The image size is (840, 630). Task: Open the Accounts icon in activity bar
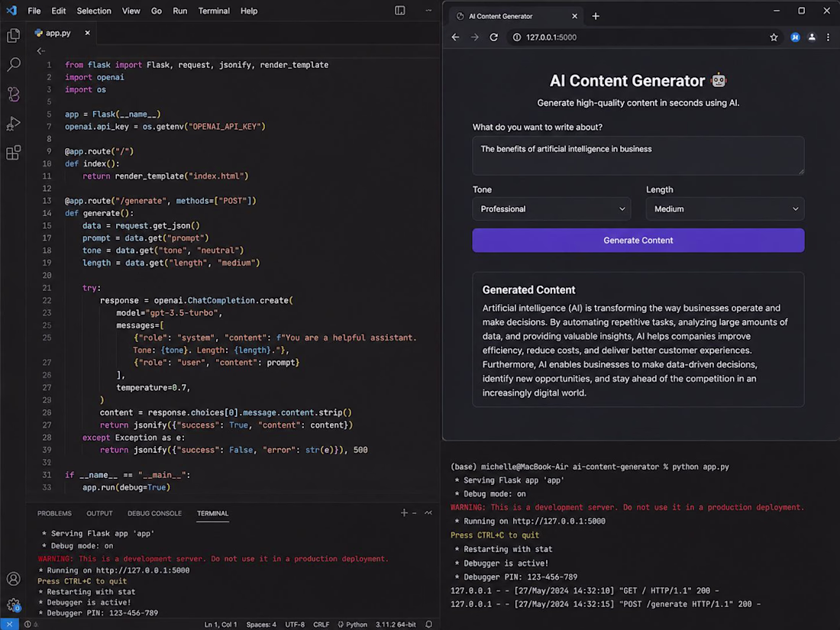[14, 579]
